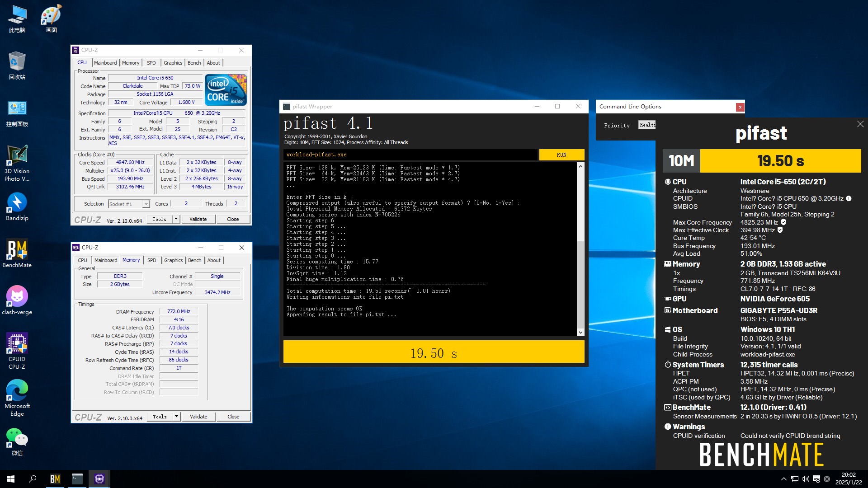
Task: Open SPD tab in upper CPU-Z window
Action: point(151,63)
